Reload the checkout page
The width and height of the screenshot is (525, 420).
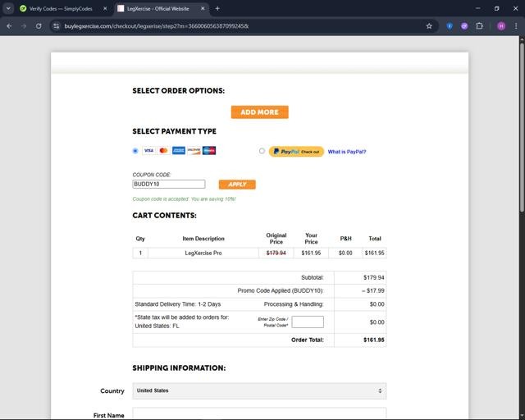pos(39,25)
